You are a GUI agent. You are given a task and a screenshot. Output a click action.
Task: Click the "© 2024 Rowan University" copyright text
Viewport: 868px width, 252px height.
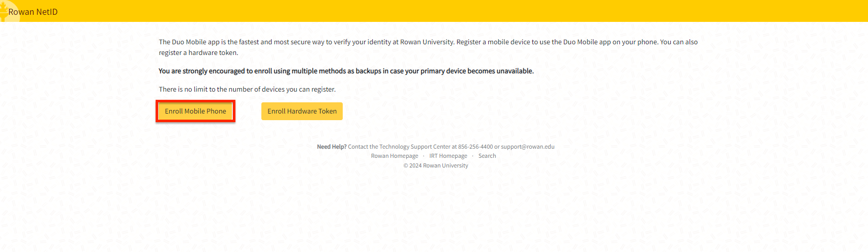436,165
